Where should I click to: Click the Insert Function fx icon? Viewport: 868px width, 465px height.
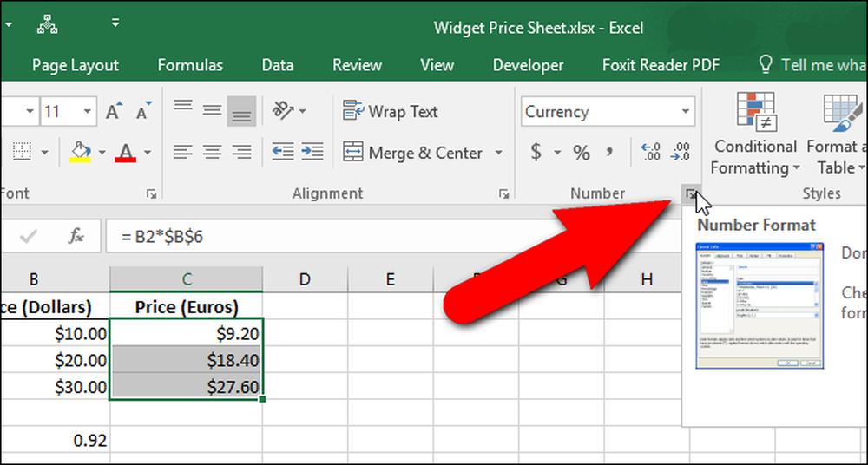click(x=76, y=237)
